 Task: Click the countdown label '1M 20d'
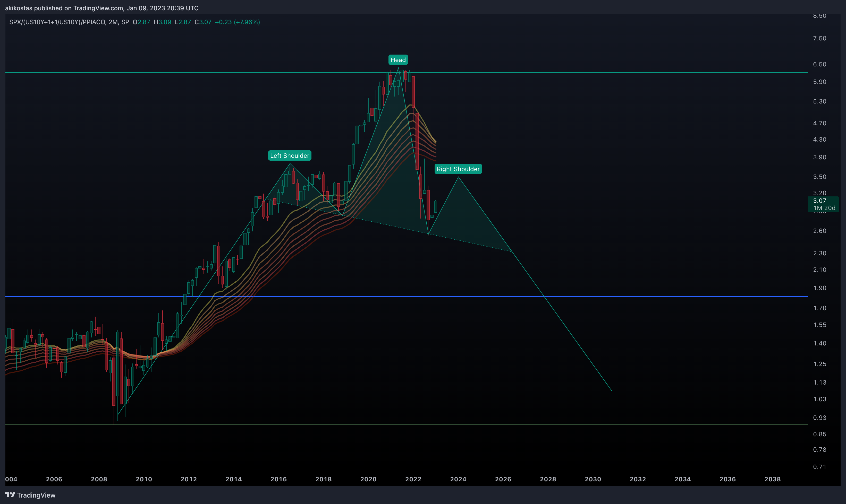(x=824, y=208)
